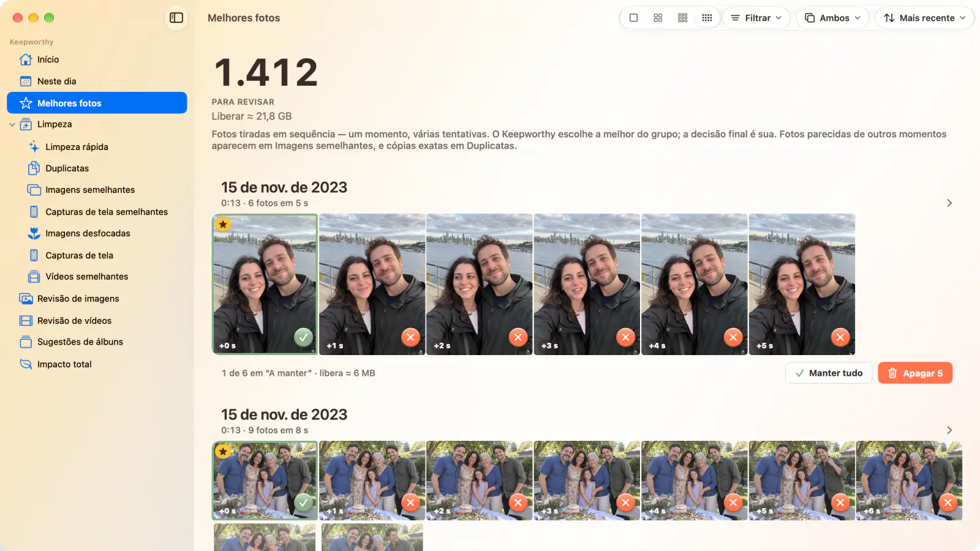
Task: Click the Vídeos semelhantes film icon
Action: (x=34, y=277)
